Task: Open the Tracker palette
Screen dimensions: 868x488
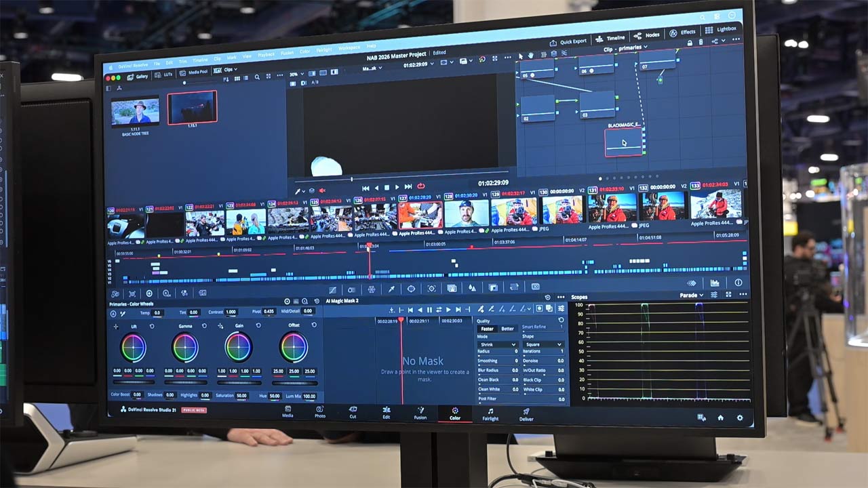Action: 431,289
